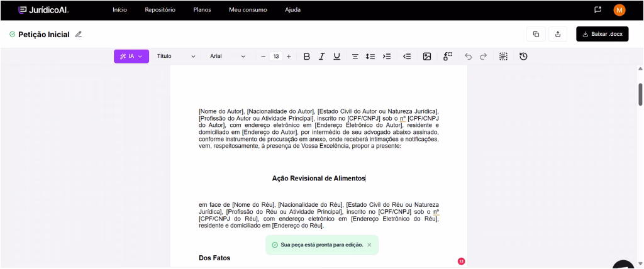Insert an image into the document
This screenshot has width=644, height=269.
click(427, 57)
